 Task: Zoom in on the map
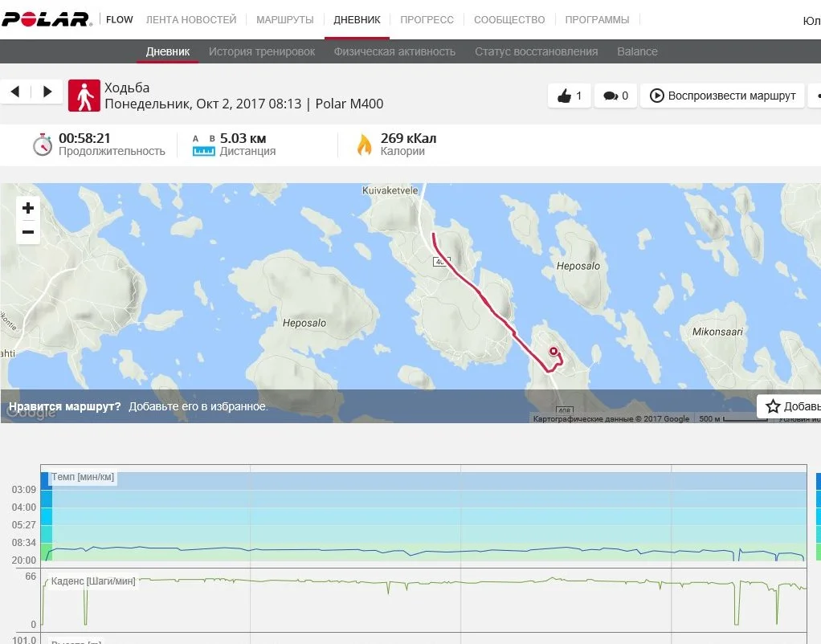pyautogui.click(x=28, y=208)
